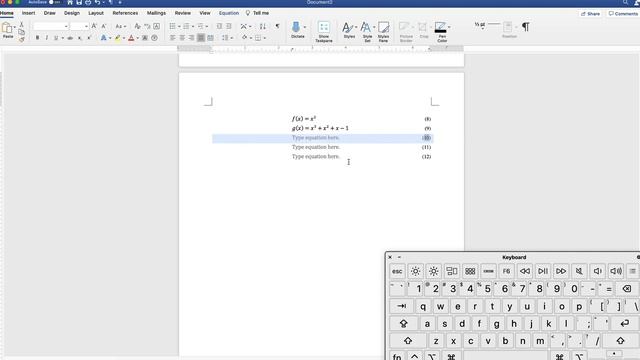Click the large pilcrow icon at ribbon right
640x360 pixels.
click(x=526, y=27)
